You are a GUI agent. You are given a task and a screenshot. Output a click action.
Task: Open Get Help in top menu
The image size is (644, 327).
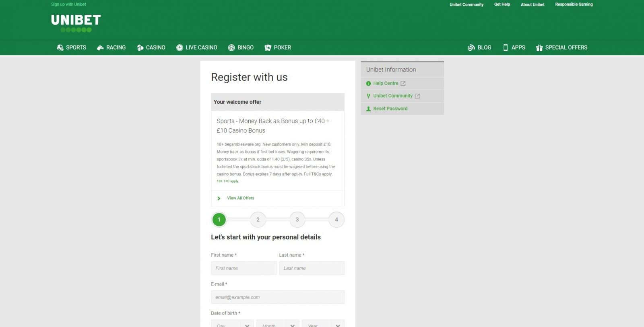[502, 4]
